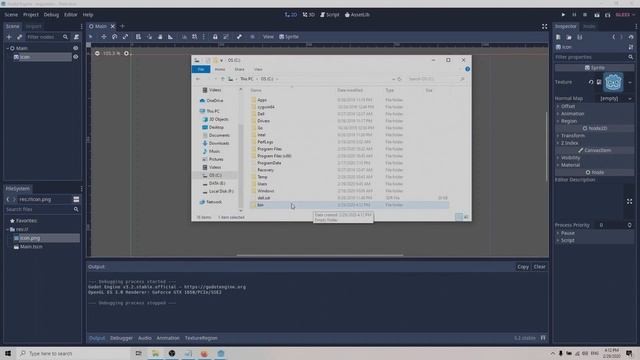640x360 pixels.
Task: Attach script icon in Scene dock
Action: click(76, 37)
